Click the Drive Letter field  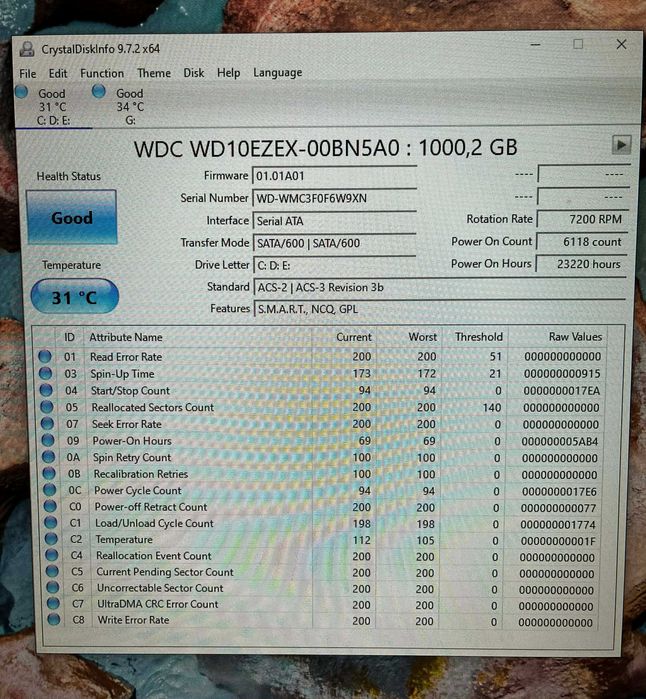pos(334,265)
